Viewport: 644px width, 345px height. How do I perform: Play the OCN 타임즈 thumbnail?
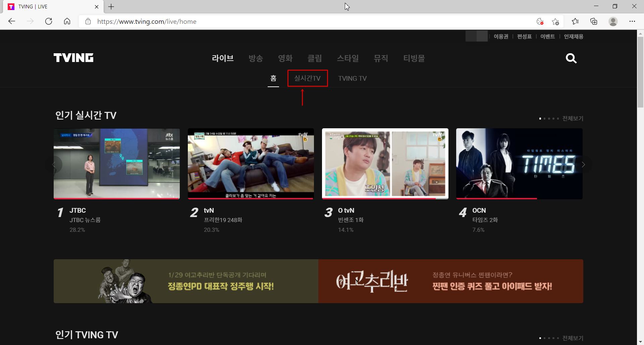pos(519,164)
